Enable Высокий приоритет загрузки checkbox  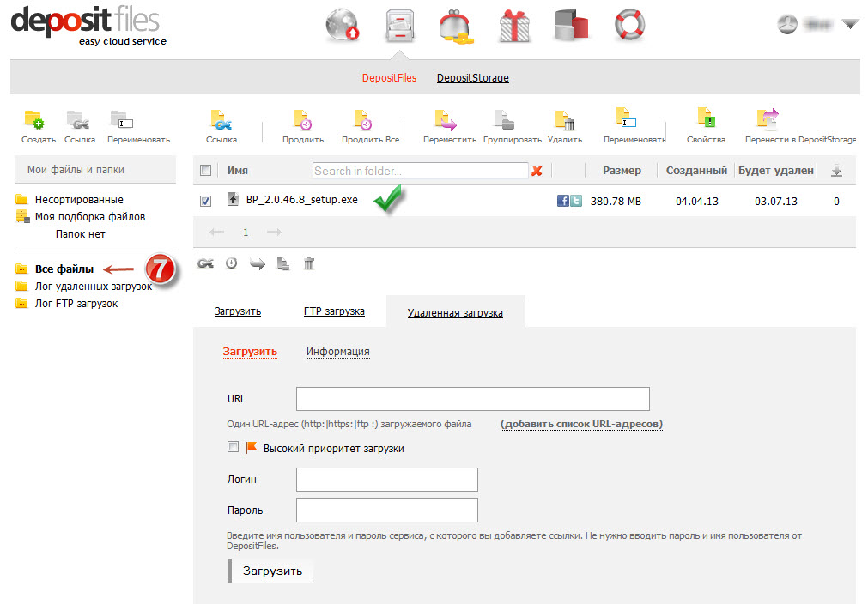pos(233,447)
